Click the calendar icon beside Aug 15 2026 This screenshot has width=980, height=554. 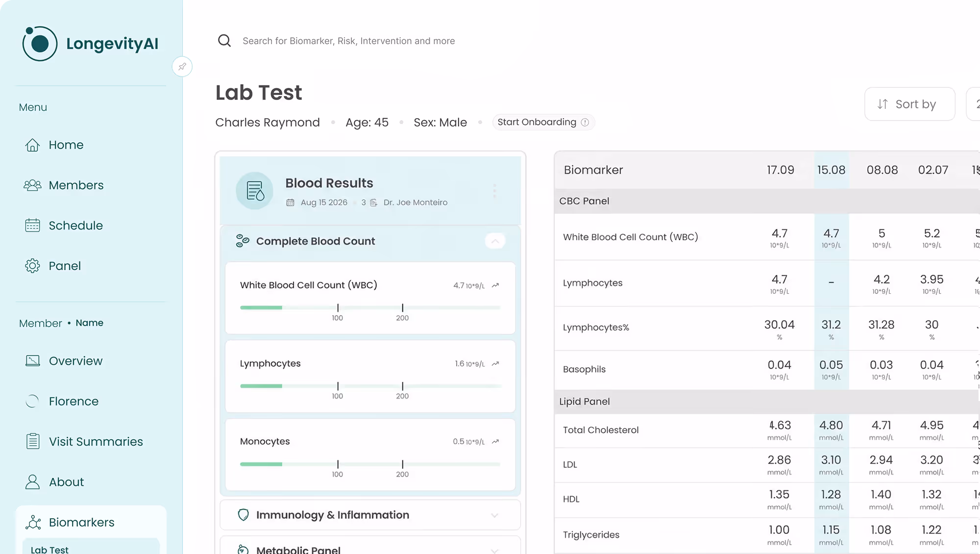[290, 202]
